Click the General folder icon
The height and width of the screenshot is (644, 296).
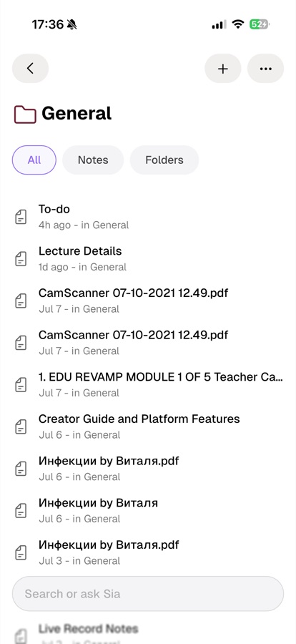coord(25,114)
